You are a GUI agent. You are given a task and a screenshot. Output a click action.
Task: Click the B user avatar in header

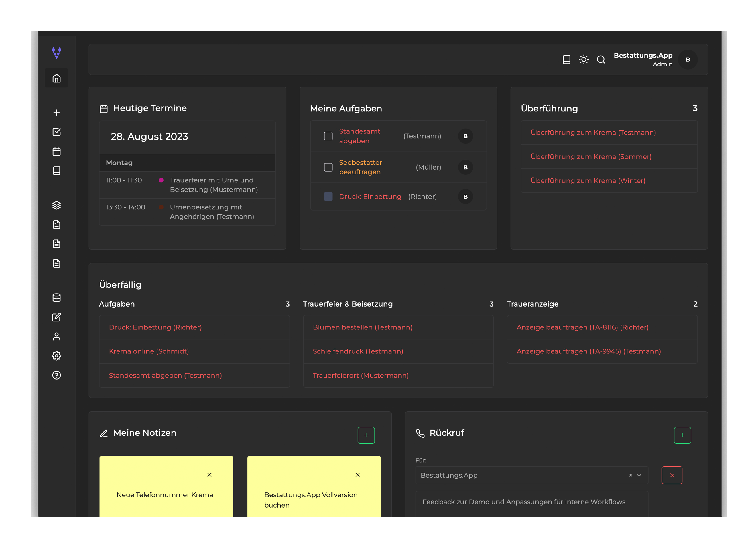click(x=688, y=60)
